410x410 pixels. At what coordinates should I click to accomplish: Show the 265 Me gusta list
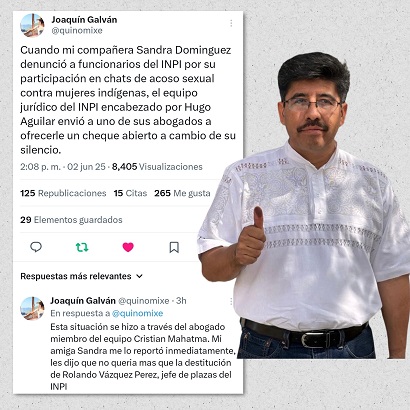[182, 193]
